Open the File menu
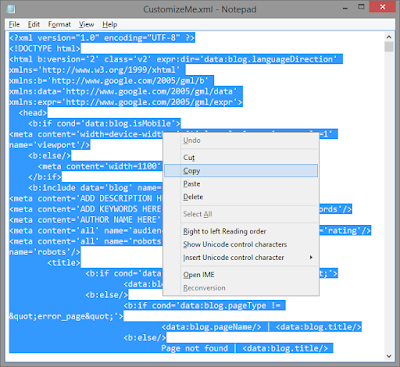This screenshot has height=367, width=400. [x=14, y=24]
